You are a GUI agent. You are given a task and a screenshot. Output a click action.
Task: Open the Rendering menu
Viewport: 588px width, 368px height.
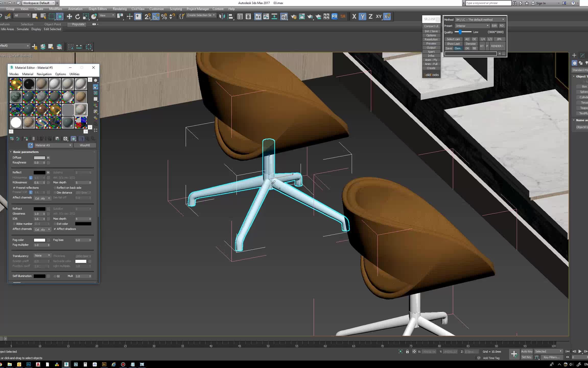(120, 9)
